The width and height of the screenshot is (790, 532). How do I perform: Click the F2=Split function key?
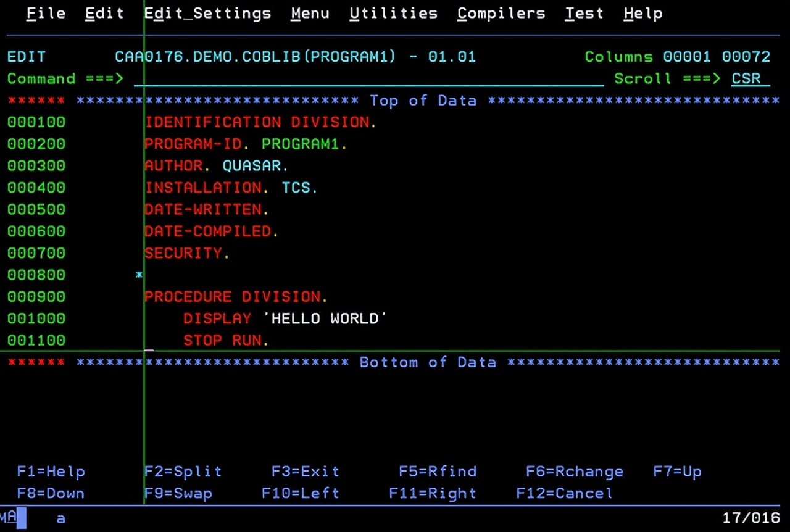click(183, 472)
